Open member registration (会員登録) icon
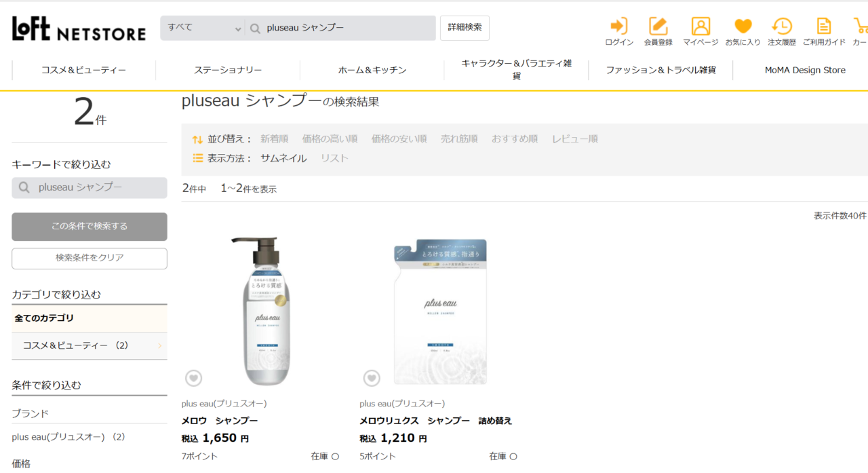This screenshot has height=473, width=868. point(658,26)
